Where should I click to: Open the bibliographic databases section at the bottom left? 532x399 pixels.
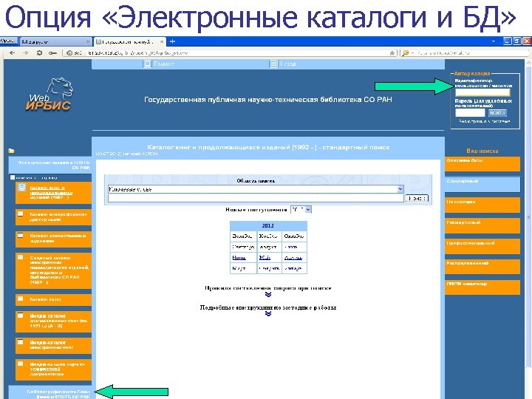(x=50, y=394)
